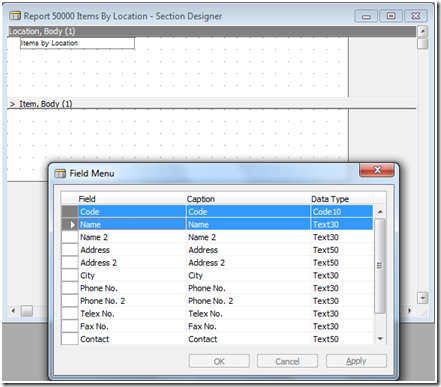
Task: Select the Phone No. field cell
Action: click(x=132, y=288)
